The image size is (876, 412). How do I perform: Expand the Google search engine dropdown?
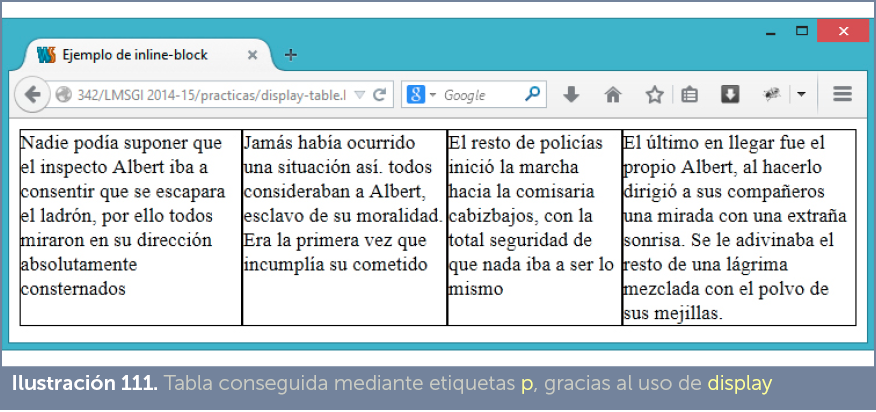click(419, 95)
